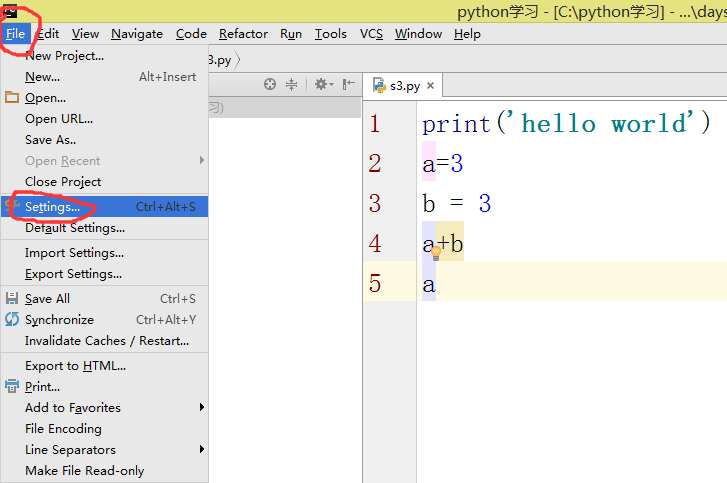Select Open... in the File menu
The height and width of the screenshot is (483, 727).
pyautogui.click(x=104, y=98)
